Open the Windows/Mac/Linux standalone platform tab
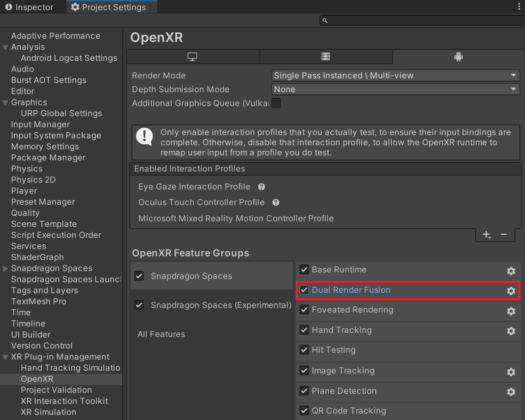The image size is (525, 420). [x=192, y=57]
